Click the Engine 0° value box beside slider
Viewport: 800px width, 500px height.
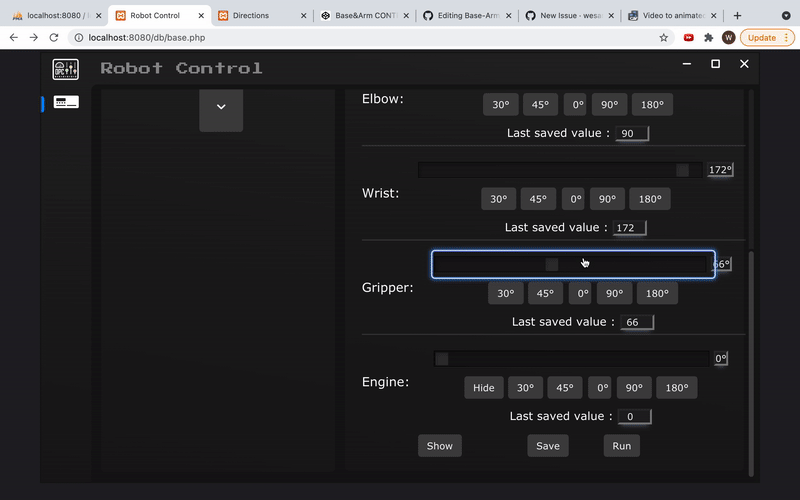tap(721, 358)
